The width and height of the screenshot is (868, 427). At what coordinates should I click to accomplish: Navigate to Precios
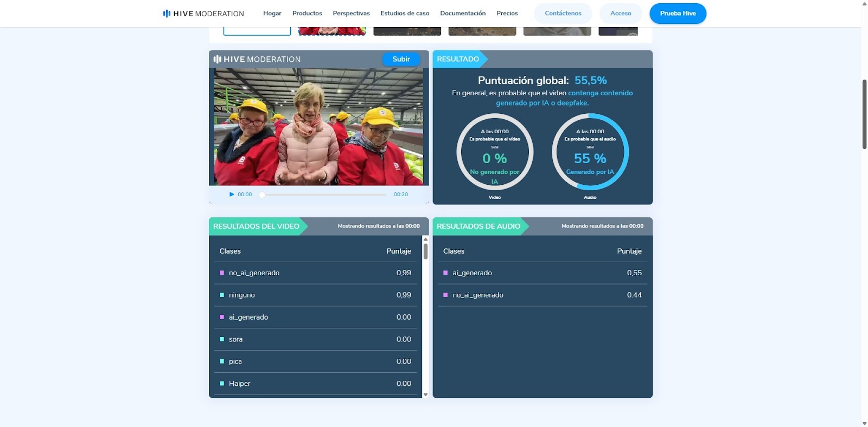coord(507,13)
